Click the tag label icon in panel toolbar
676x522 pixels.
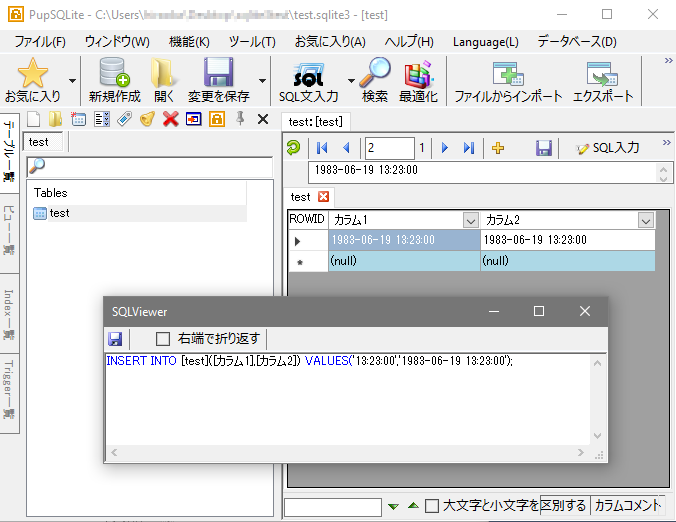click(125, 119)
